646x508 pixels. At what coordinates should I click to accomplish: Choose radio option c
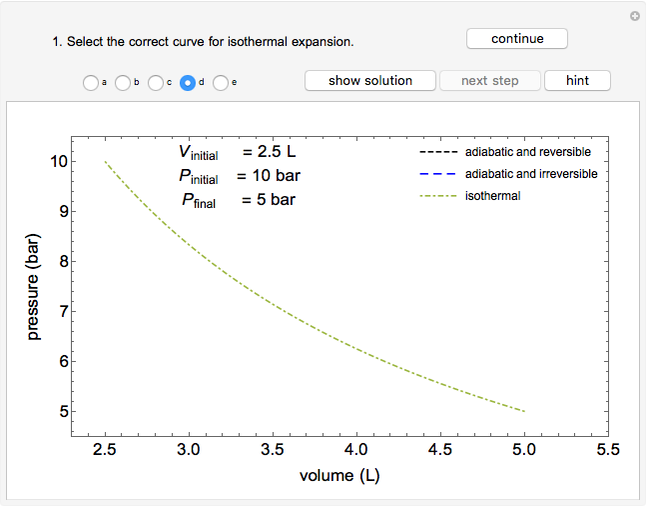tap(155, 83)
